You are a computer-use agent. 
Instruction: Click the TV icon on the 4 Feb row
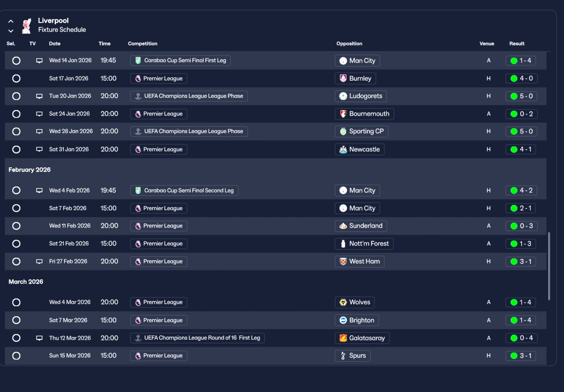39,190
